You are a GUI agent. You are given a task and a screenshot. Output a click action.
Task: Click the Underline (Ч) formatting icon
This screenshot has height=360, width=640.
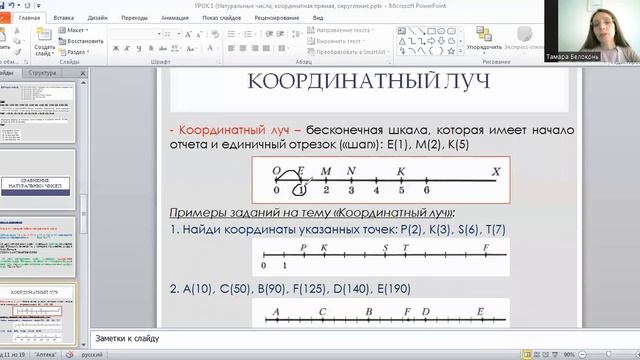pyautogui.click(x=139, y=48)
